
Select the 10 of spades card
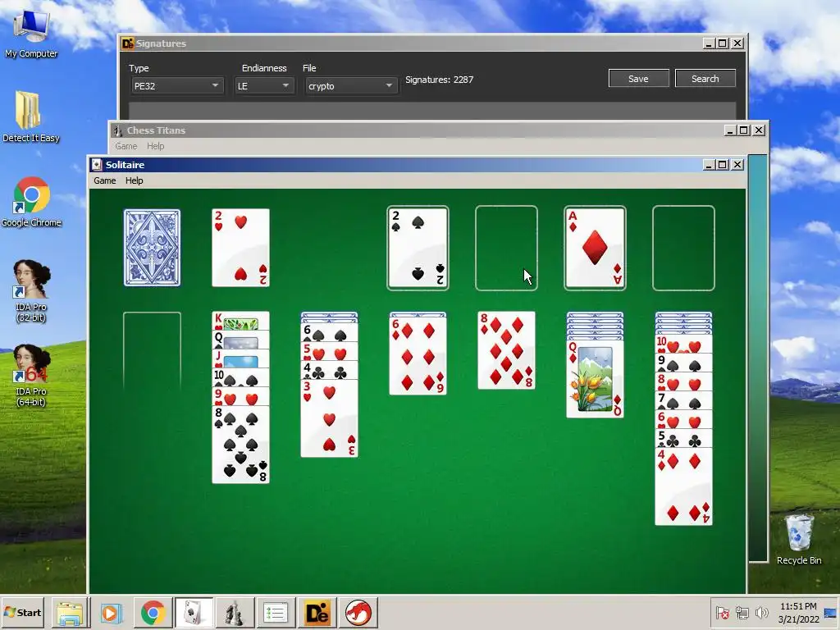[240, 377]
